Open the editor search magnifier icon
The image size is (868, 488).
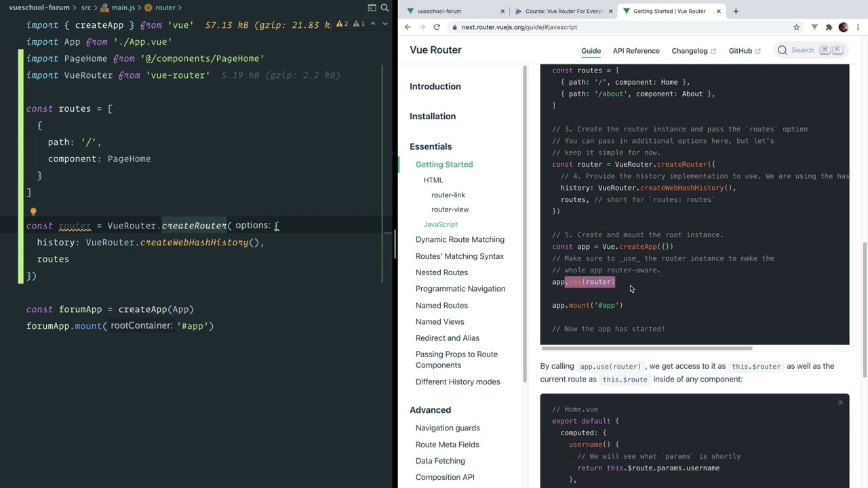click(x=384, y=7)
